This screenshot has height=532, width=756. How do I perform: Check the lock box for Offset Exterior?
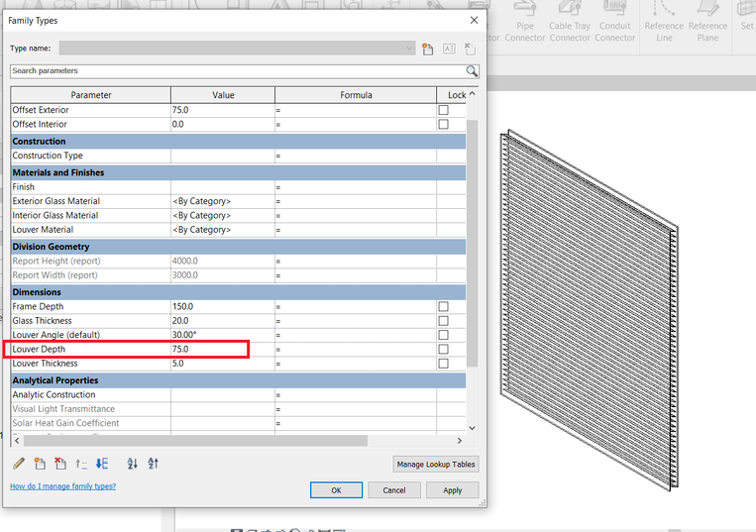(443, 110)
